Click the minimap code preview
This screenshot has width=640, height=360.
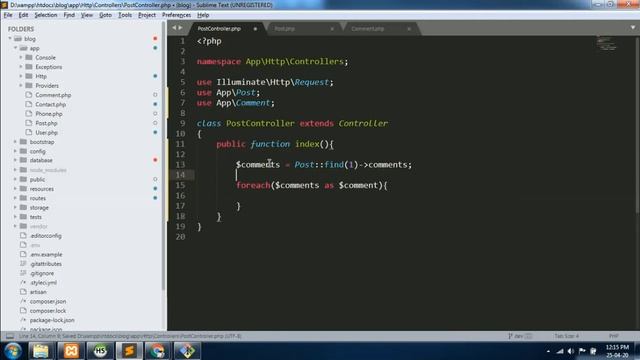pos(606,44)
